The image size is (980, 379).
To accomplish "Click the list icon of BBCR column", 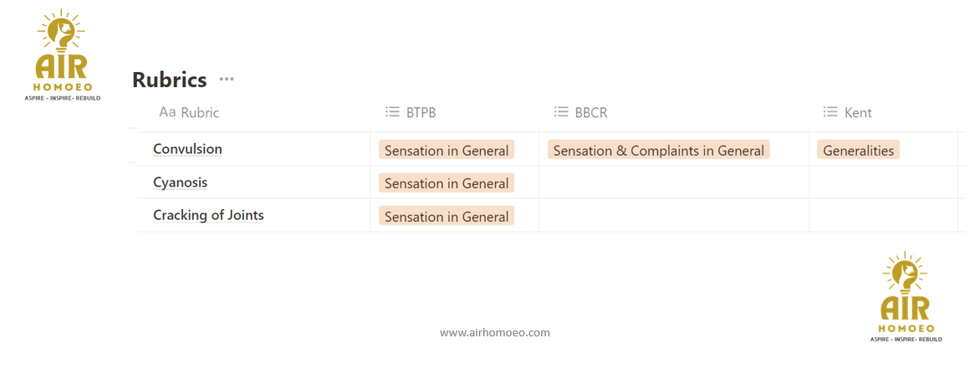I will pos(561,112).
